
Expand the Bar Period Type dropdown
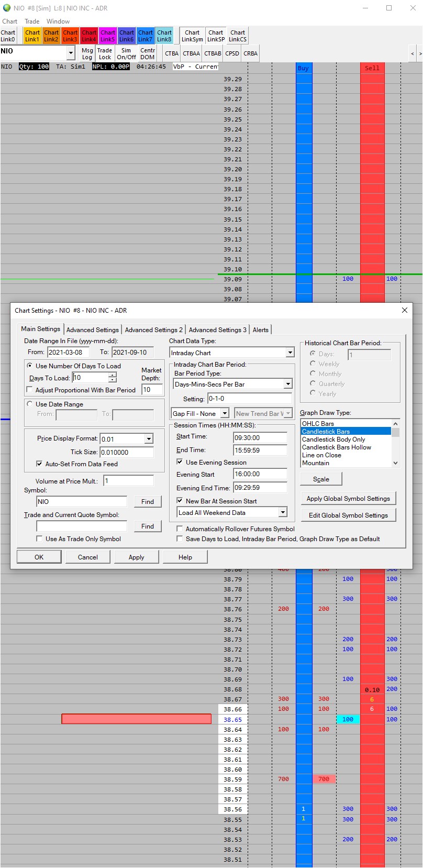click(287, 384)
